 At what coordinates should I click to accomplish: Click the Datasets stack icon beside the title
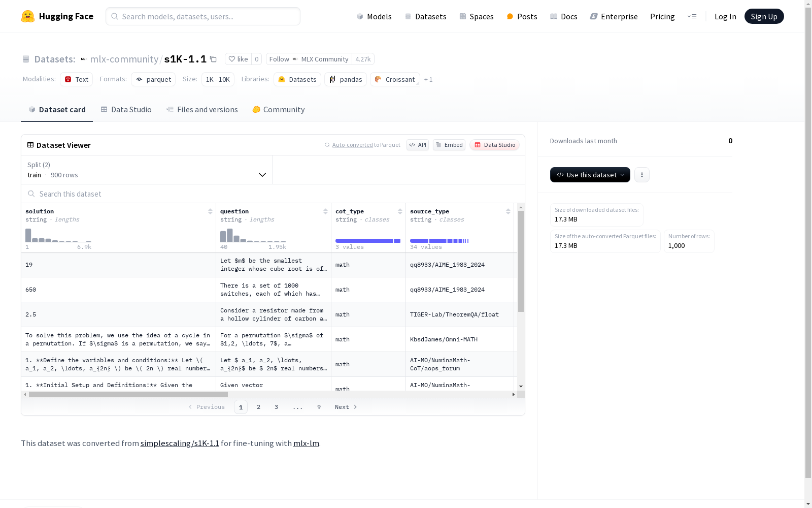26,59
